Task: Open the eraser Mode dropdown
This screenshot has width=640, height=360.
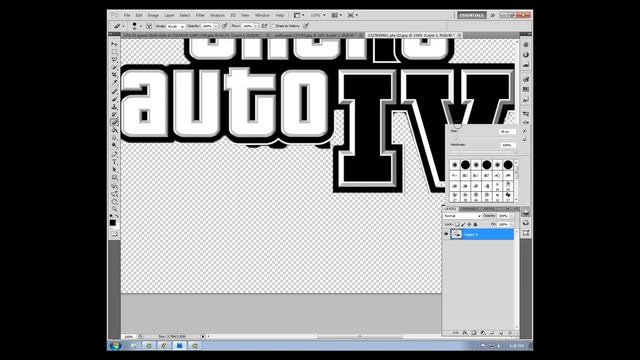Action: [176, 26]
